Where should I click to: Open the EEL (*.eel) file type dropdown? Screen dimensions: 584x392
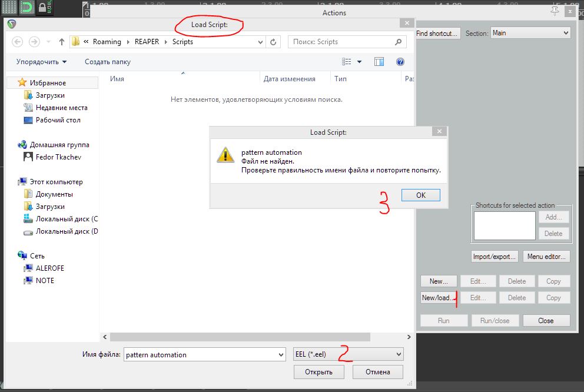pyautogui.click(x=349, y=354)
